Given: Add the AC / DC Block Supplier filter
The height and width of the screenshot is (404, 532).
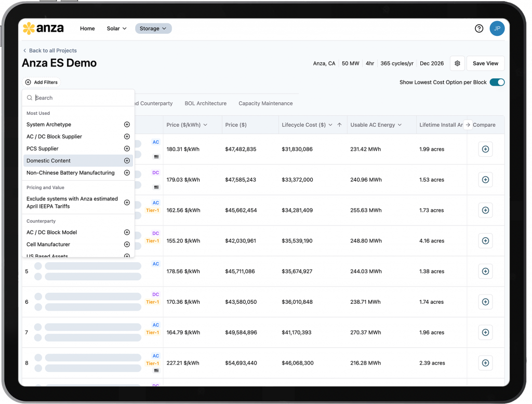Looking at the screenshot, I should [127, 137].
